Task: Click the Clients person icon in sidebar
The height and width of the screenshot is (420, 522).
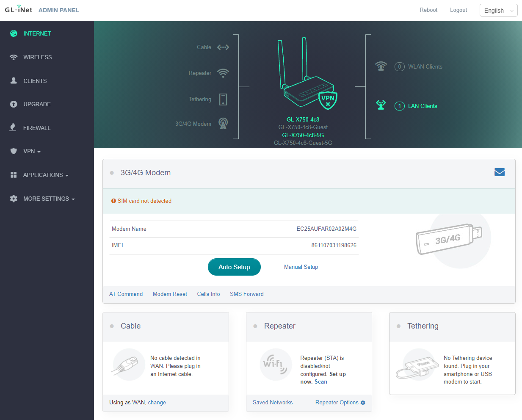Action: (x=14, y=80)
